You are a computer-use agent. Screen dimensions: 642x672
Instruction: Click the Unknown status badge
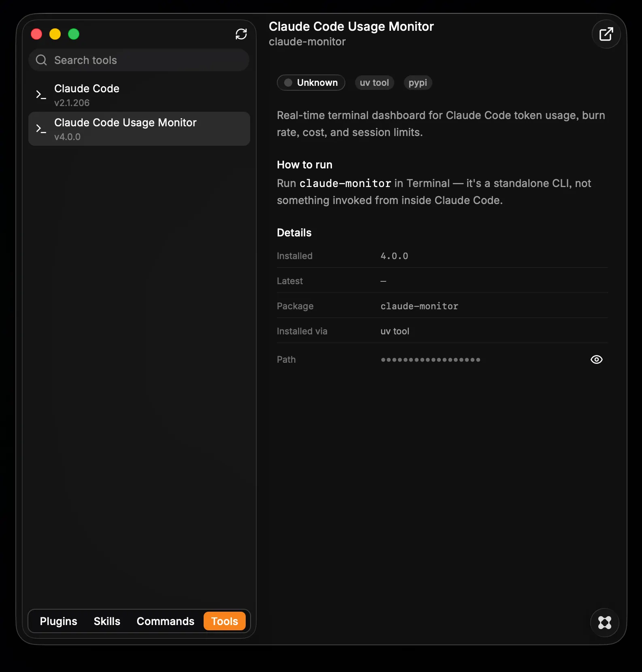point(311,83)
